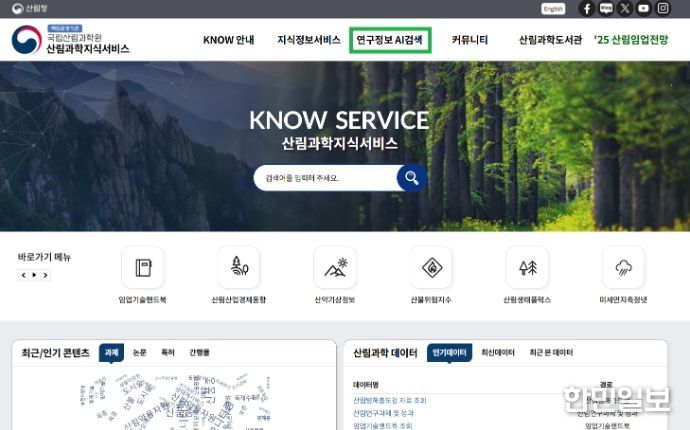Go to next shortcut menu items

[x=45, y=275]
